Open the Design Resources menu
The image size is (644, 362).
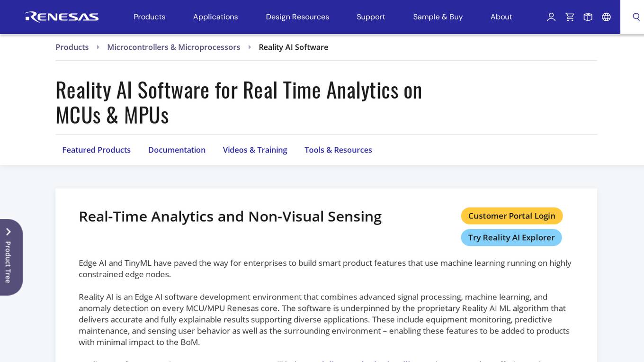297,17
